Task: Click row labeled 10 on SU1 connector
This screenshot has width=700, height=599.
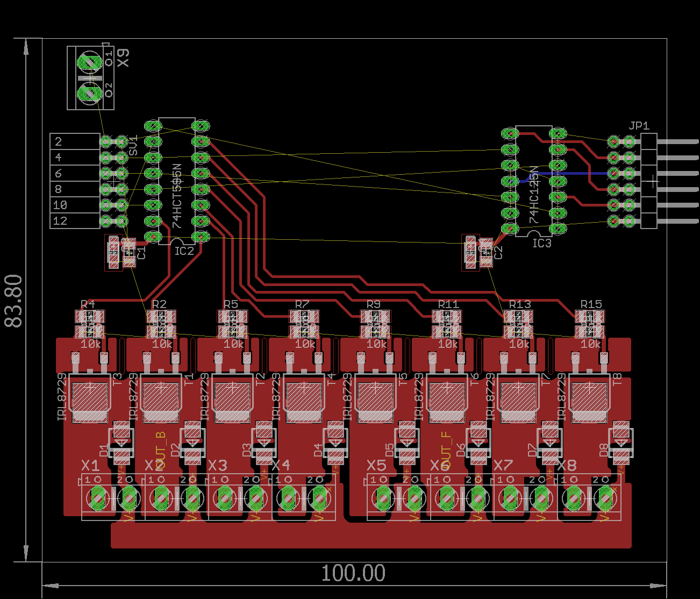Action: click(x=75, y=205)
